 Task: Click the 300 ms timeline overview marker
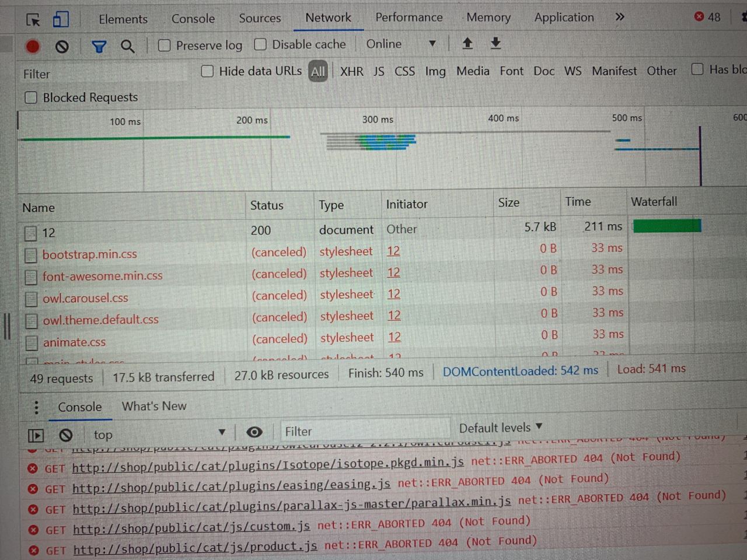378,119
